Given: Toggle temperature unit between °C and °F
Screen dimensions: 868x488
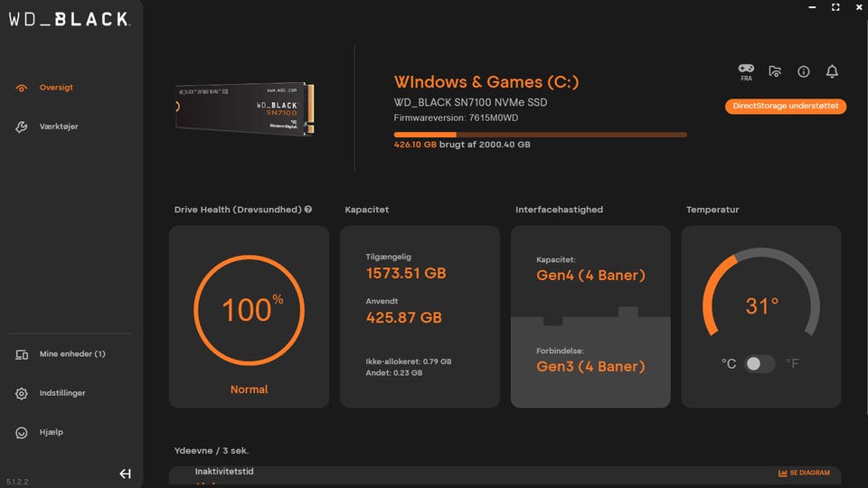Looking at the screenshot, I should [x=759, y=363].
